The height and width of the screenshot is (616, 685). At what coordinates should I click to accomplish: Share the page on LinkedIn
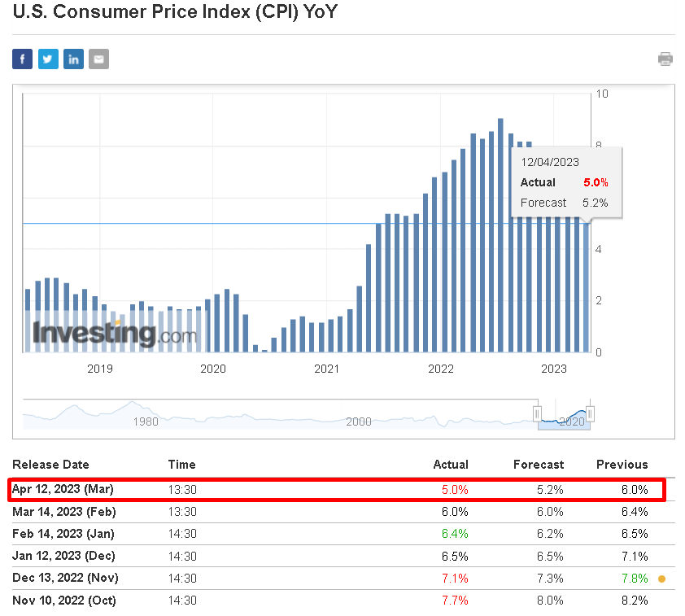pos(73,59)
